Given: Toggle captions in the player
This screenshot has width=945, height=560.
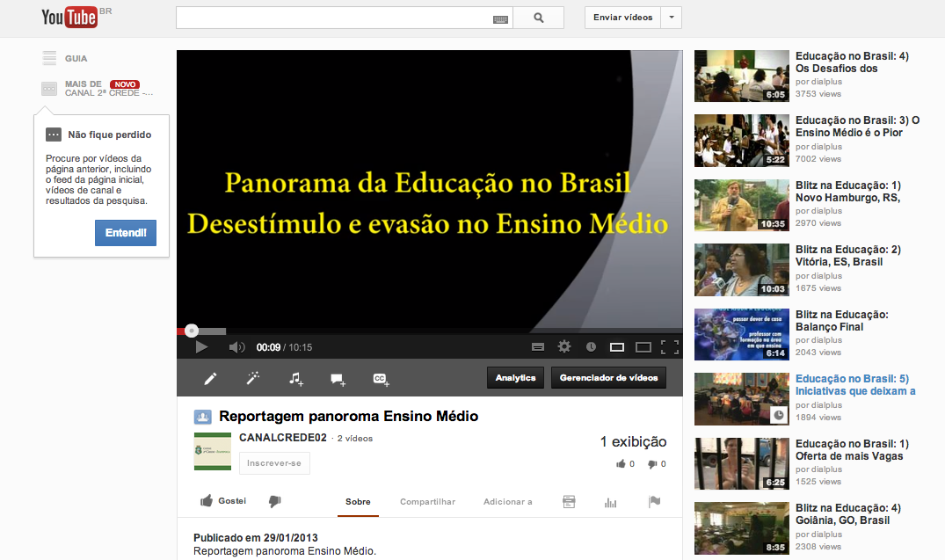Looking at the screenshot, I should tap(538, 347).
